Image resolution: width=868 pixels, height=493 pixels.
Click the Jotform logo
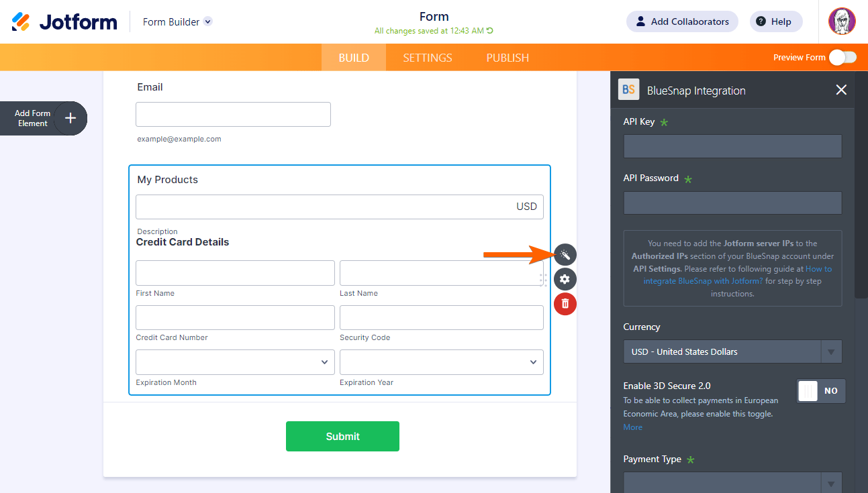point(64,21)
